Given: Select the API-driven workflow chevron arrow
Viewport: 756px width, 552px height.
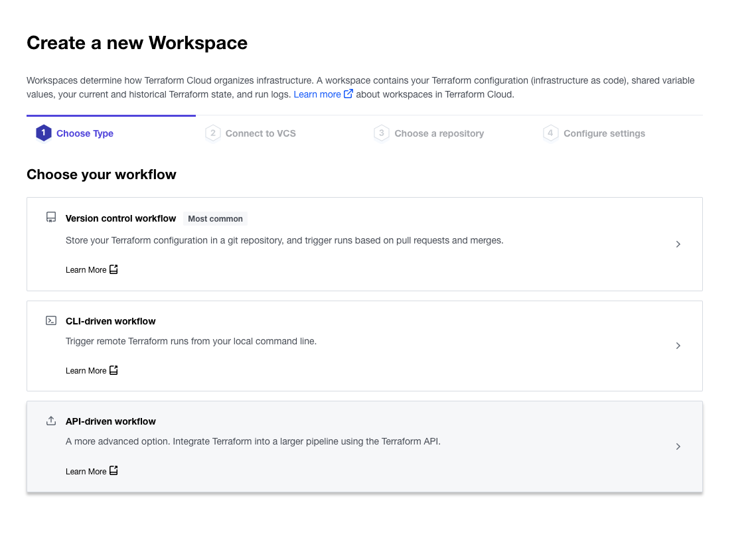Looking at the screenshot, I should 678,447.
